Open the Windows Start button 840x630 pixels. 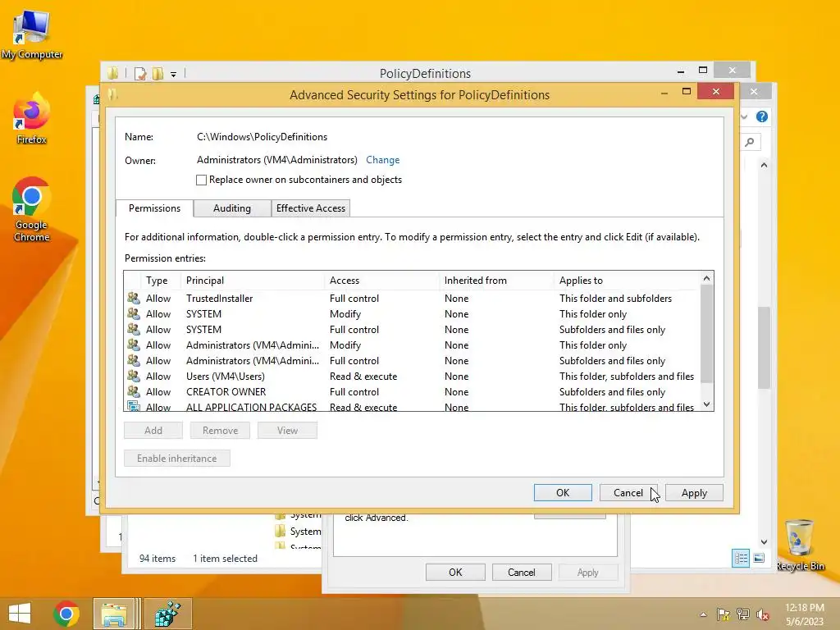20,614
